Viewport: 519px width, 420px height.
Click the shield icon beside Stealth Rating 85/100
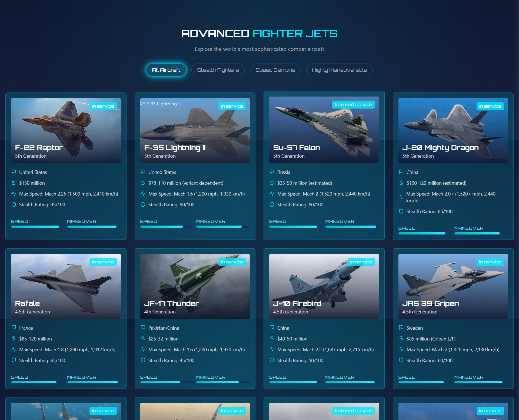coord(401,211)
